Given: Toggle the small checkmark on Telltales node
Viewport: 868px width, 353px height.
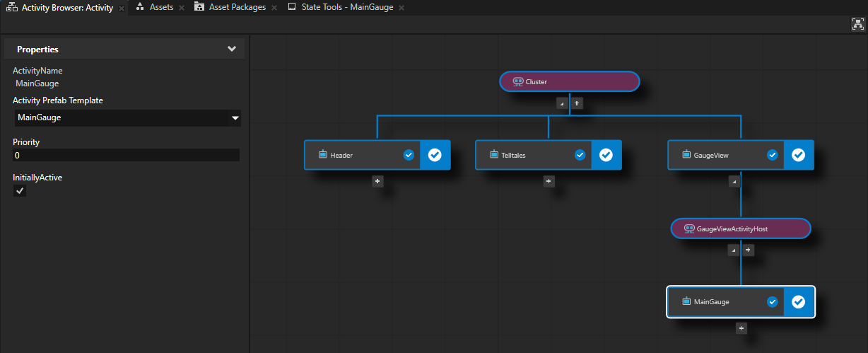Looking at the screenshot, I should click(x=580, y=155).
